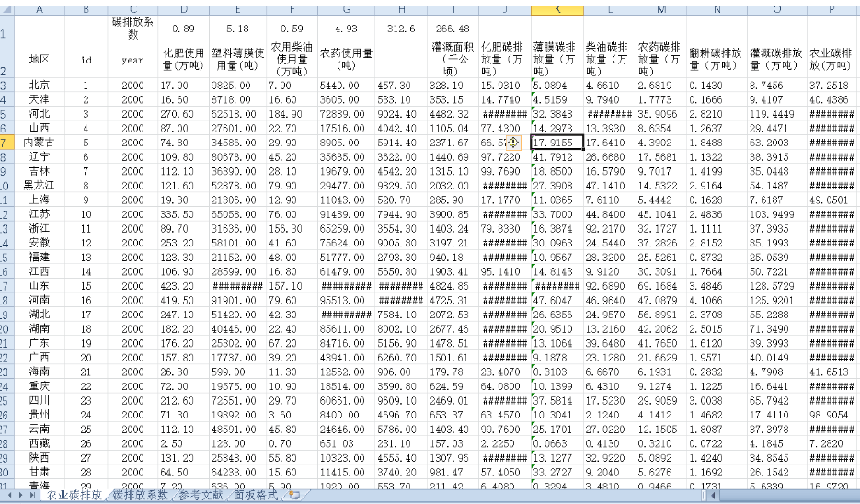The width and height of the screenshot is (860, 504).
Task: Select the 甘肃 region cell
Action: [39, 472]
